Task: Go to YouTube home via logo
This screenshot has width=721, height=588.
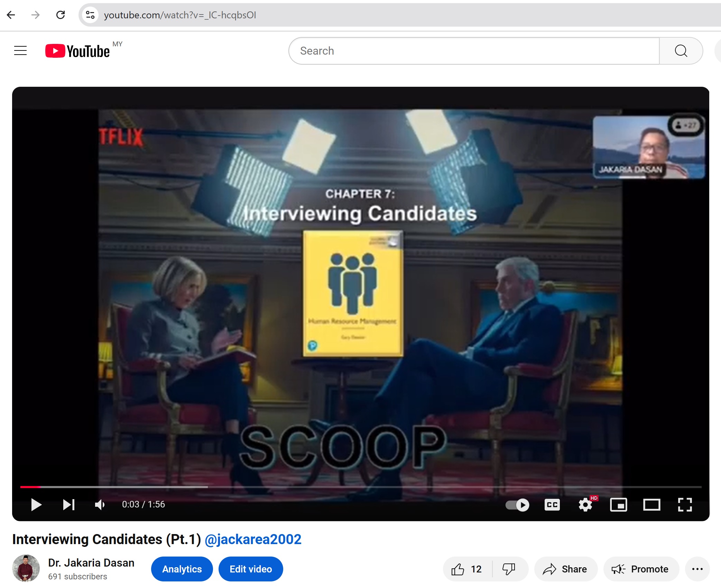Action: tap(77, 51)
